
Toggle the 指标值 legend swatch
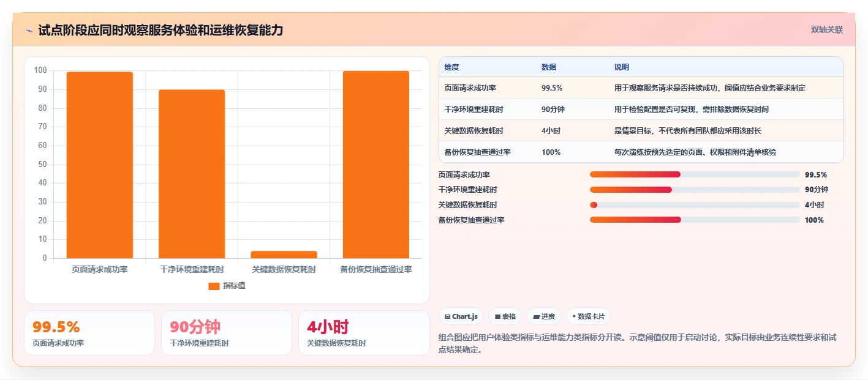coord(214,286)
